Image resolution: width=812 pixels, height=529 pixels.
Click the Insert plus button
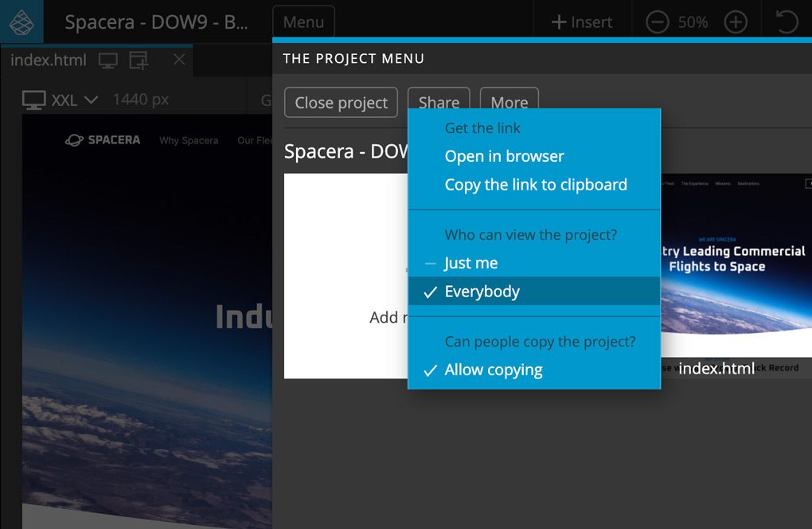(582, 22)
